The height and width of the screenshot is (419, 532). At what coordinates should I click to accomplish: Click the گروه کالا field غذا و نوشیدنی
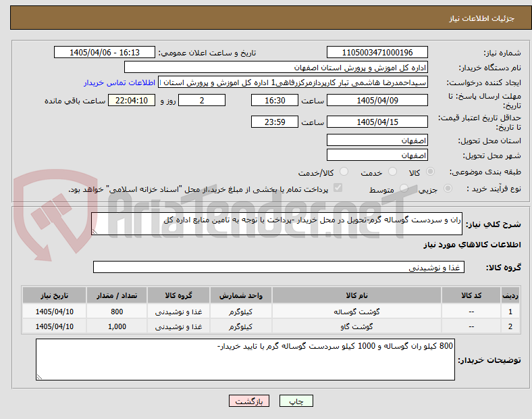[279, 267]
